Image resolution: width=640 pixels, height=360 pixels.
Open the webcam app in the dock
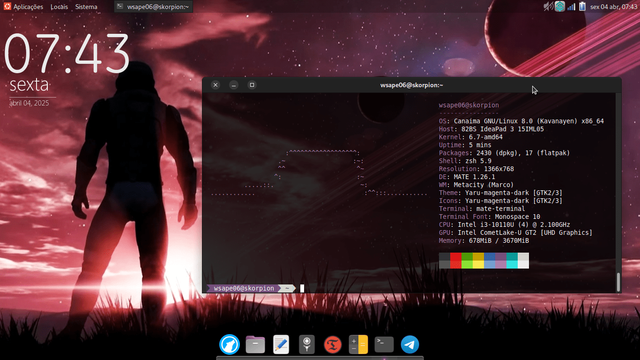[307, 344]
